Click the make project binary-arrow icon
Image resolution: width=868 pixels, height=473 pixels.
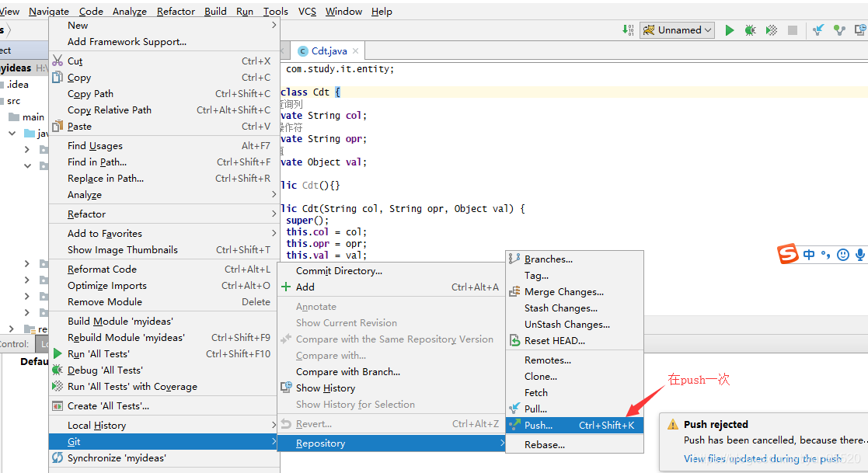click(x=629, y=30)
